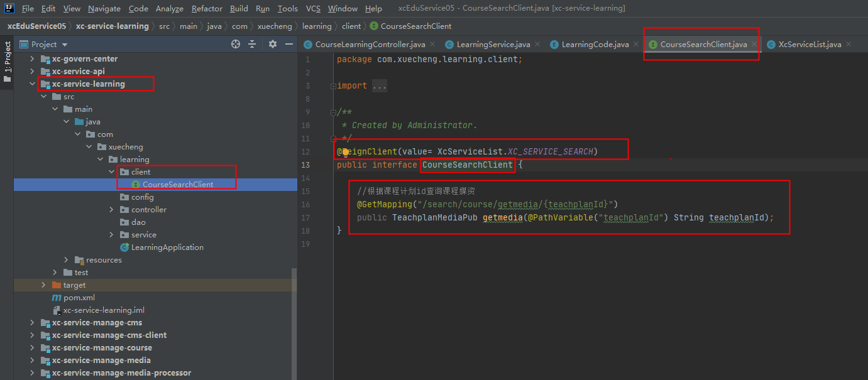Click CourseSearchClient breadcrumb
This screenshot has width=868, height=380.
[411, 26]
